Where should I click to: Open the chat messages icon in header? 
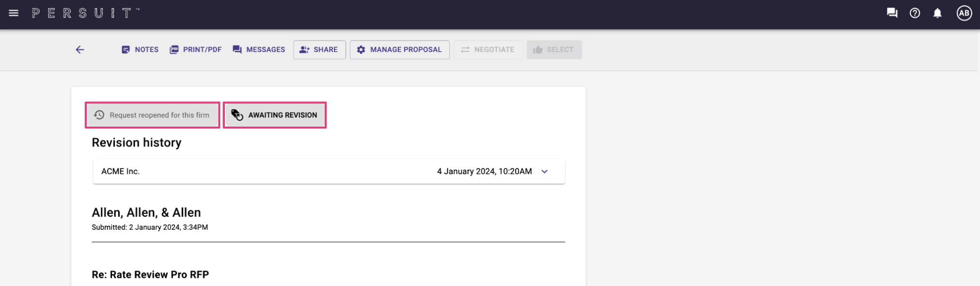click(x=892, y=13)
